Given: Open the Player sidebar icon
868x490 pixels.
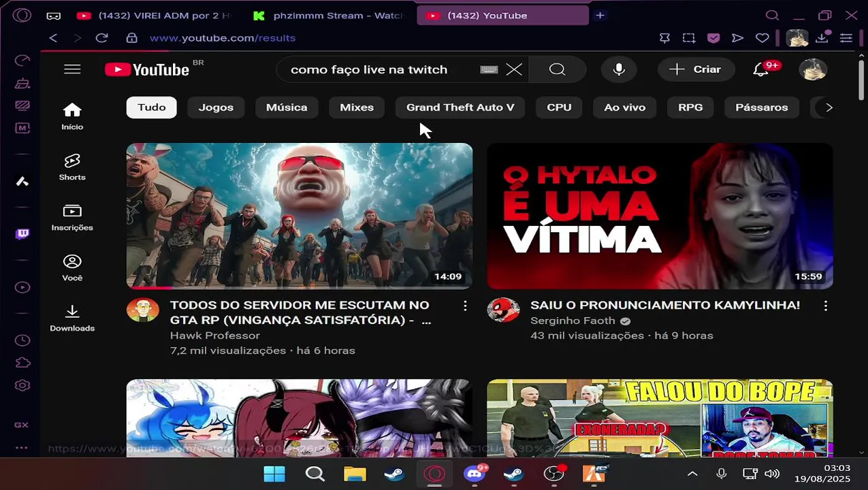Looking at the screenshot, I should [22, 287].
